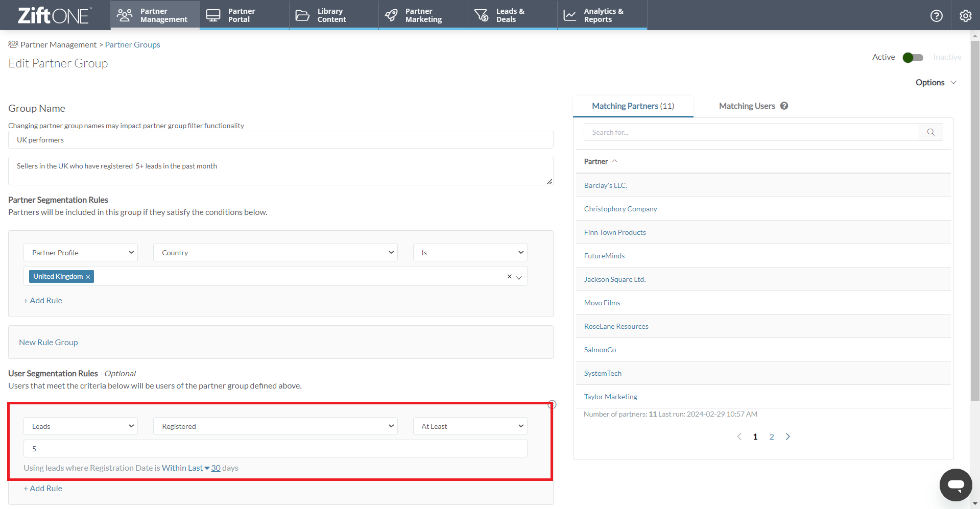Open Partner Portal menu
Image resolution: width=980 pixels, height=509 pixels.
pos(244,15)
